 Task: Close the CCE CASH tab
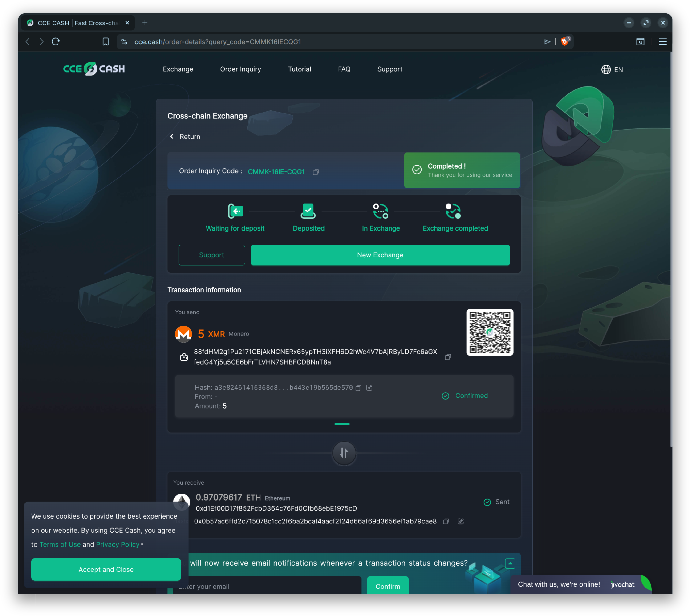tap(127, 23)
